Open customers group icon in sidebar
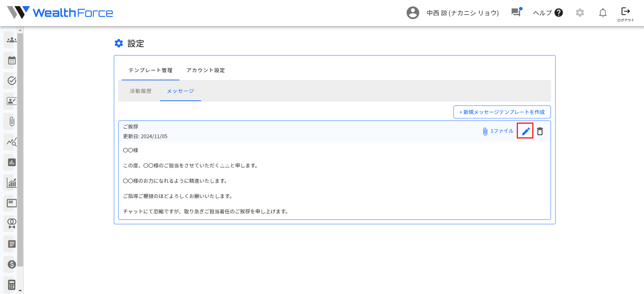 12,40
